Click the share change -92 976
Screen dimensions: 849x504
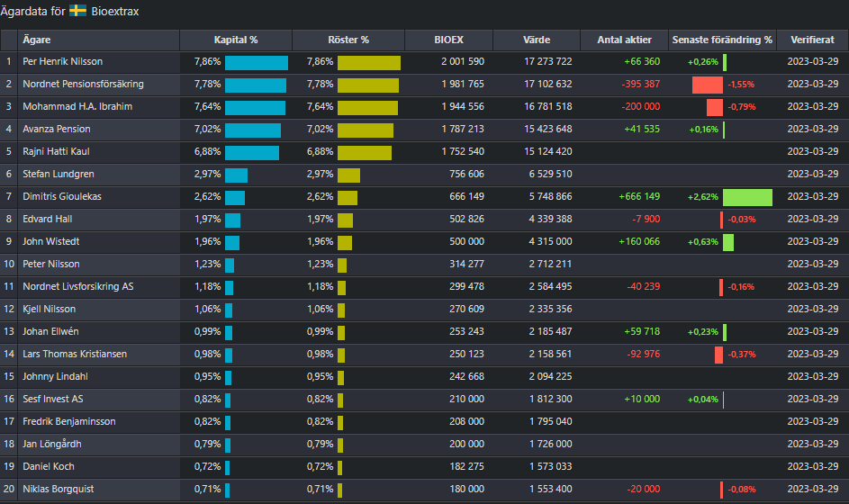644,354
